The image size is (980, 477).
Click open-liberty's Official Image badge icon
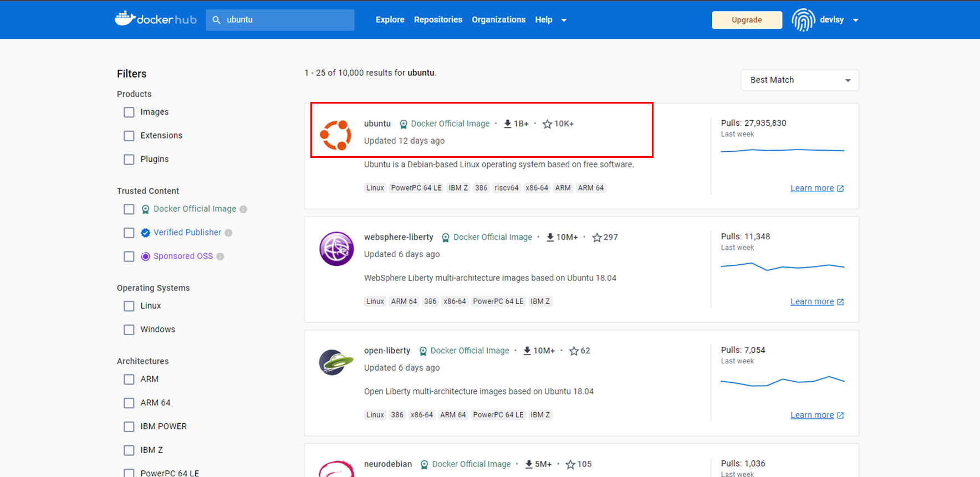[423, 351]
